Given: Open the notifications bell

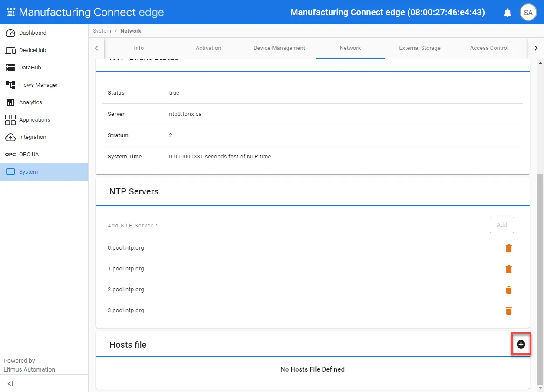Looking at the screenshot, I should pos(508,13).
